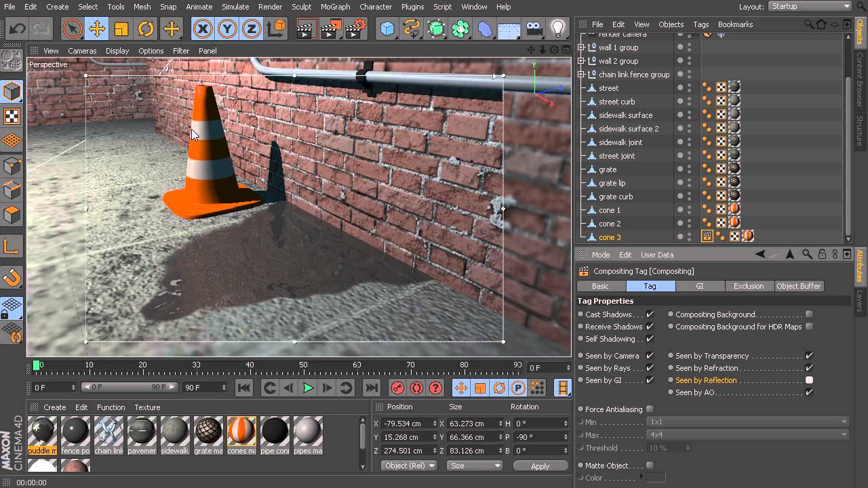
Task: Open the viewport Cameras menu
Action: 82,51
